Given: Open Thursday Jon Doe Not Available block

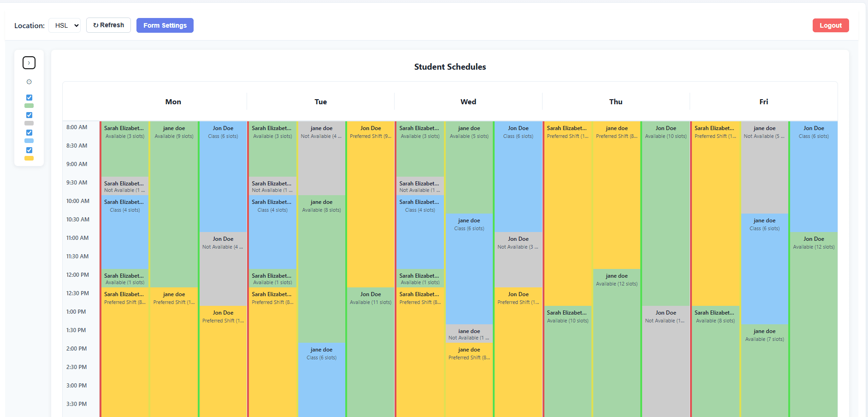Looking at the screenshot, I should (666, 362).
